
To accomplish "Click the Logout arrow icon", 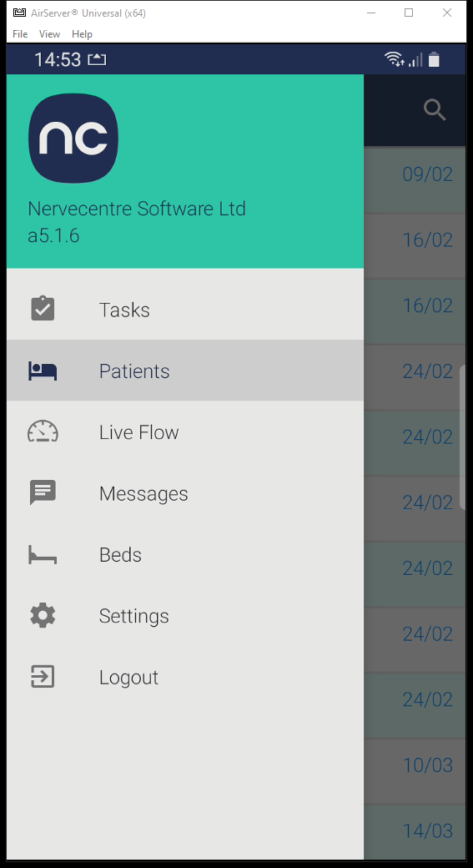I will [x=43, y=677].
